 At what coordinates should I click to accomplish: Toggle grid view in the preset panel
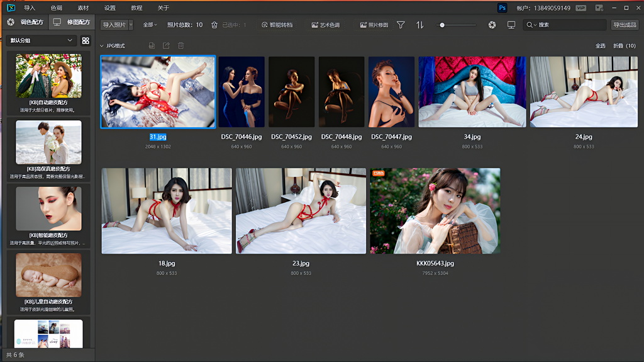(86, 40)
